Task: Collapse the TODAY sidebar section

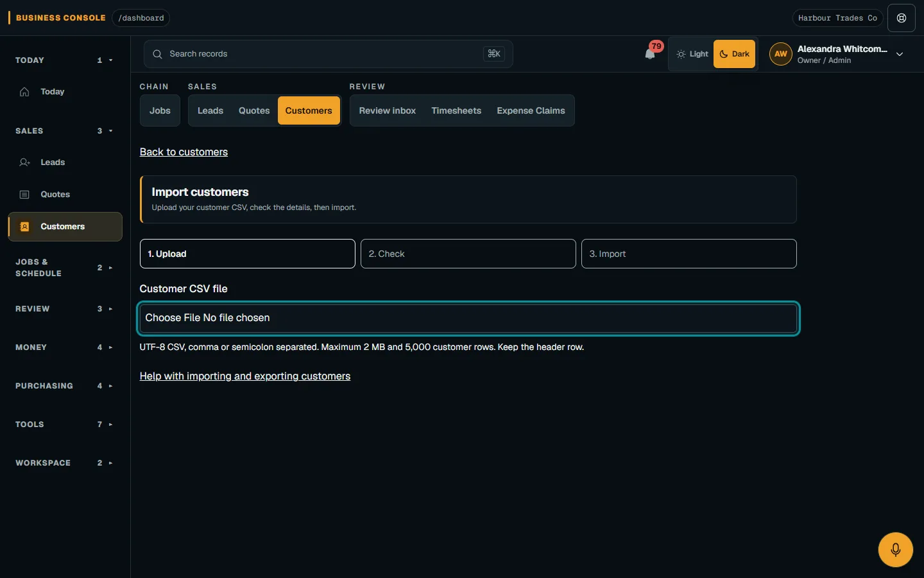Action: click(x=65, y=60)
